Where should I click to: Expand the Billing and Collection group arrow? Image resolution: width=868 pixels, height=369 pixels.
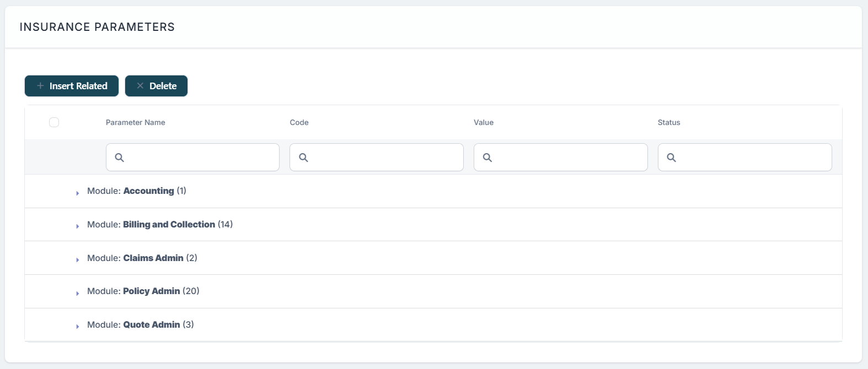(x=78, y=226)
